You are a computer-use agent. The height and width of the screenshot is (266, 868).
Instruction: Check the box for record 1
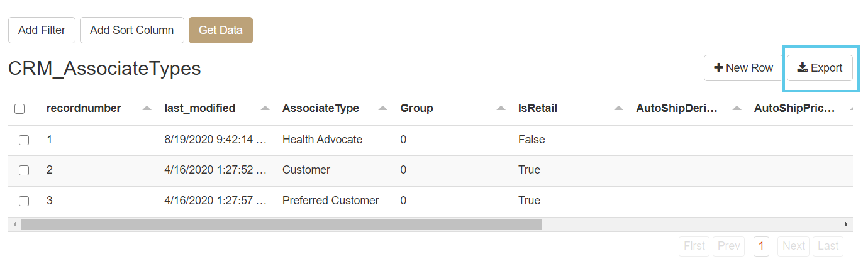[24, 140]
